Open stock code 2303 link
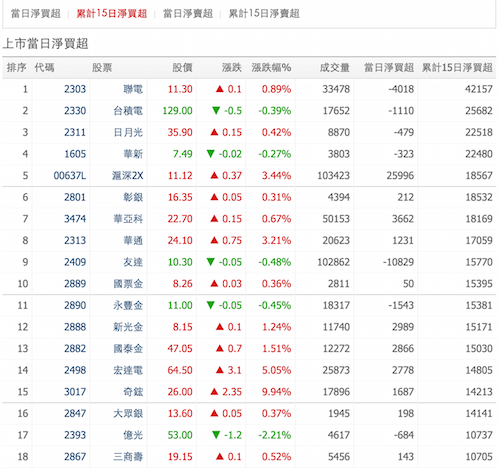Image resolution: width=500 pixels, height=468 pixels. pyautogui.click(x=75, y=89)
